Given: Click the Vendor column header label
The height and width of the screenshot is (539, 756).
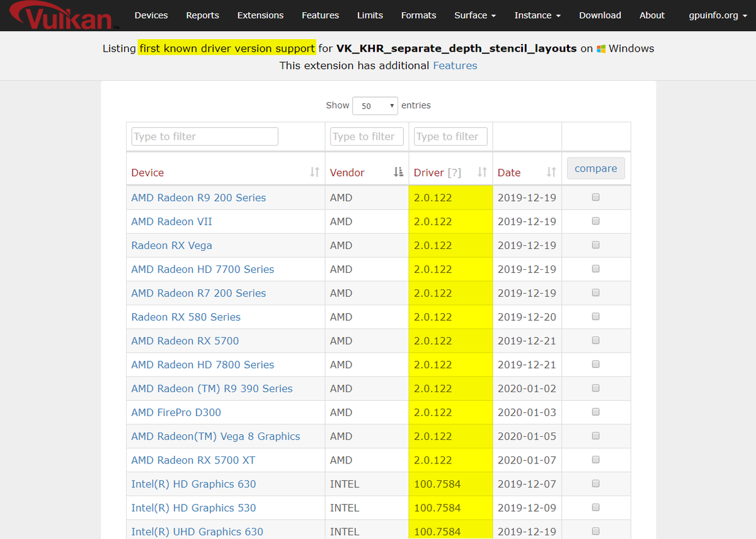Looking at the screenshot, I should (347, 173).
